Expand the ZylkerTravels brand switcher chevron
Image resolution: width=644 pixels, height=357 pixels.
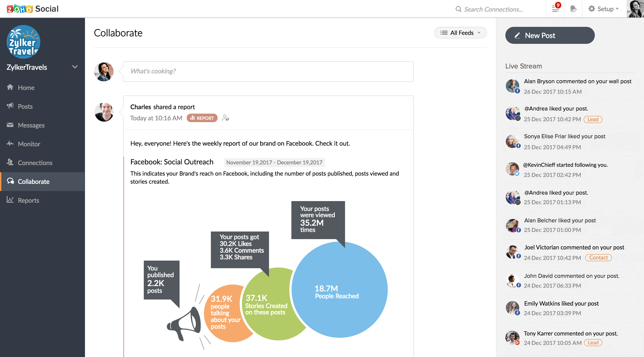75,67
